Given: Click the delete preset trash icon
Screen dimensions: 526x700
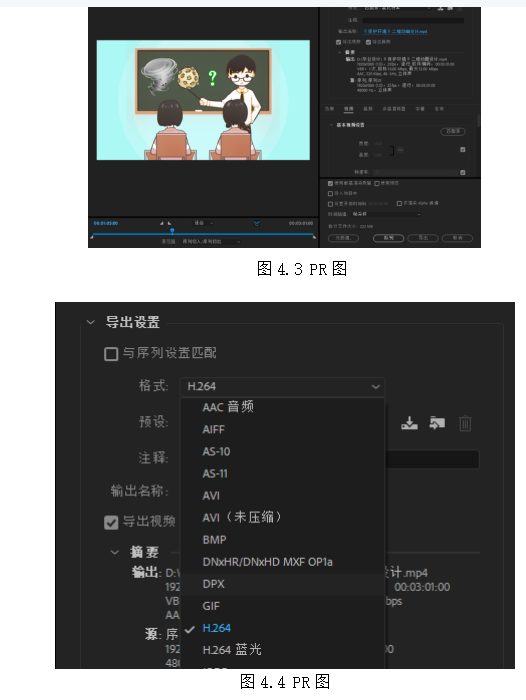Looking at the screenshot, I should (x=465, y=423).
